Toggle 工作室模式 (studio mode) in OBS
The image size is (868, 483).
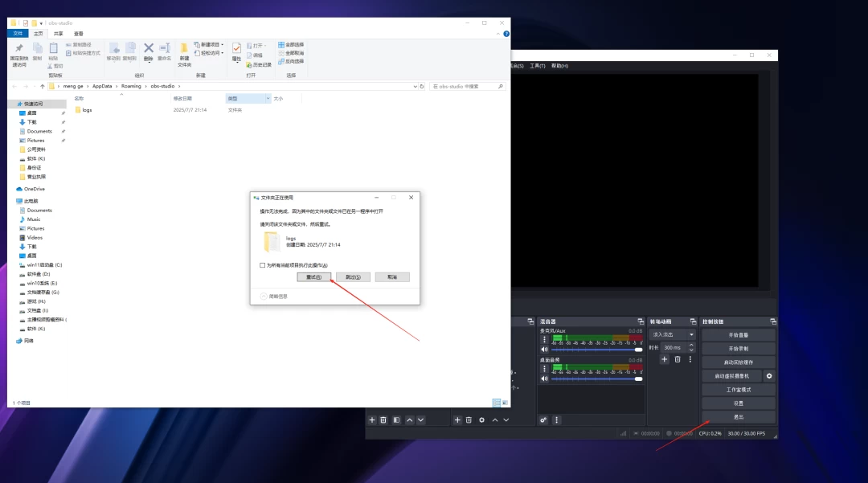739,390
